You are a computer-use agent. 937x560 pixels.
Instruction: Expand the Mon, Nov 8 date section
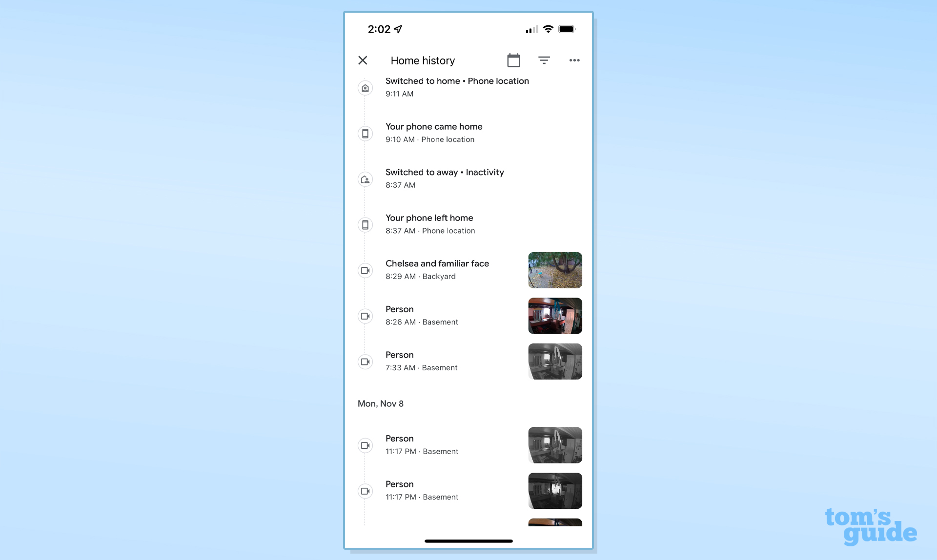point(380,403)
